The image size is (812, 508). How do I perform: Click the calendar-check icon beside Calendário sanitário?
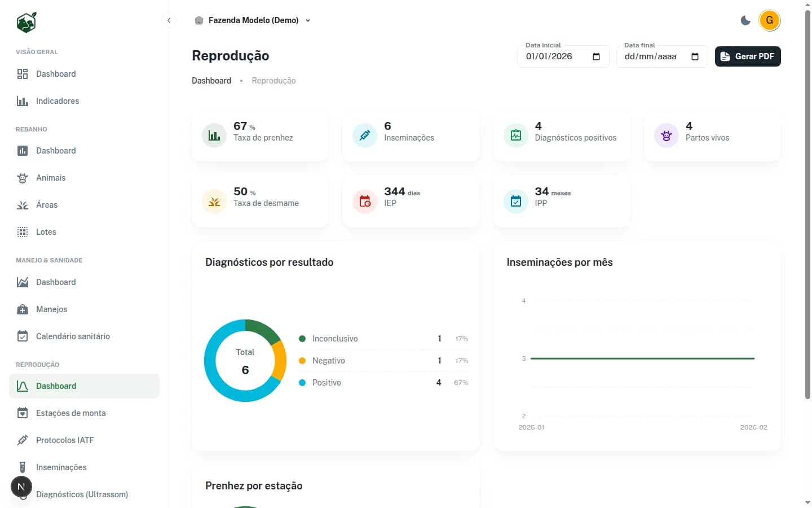[23, 336]
